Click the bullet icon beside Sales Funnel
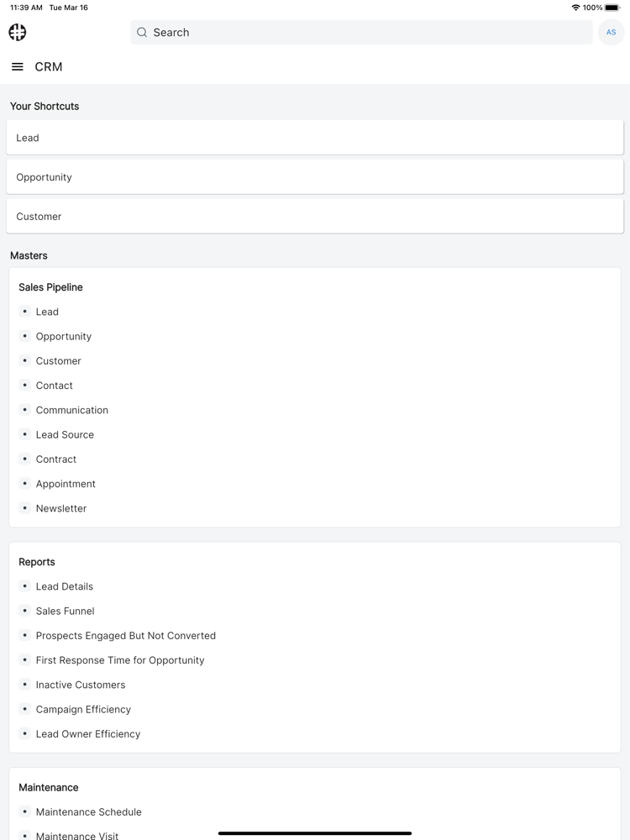 (x=24, y=611)
